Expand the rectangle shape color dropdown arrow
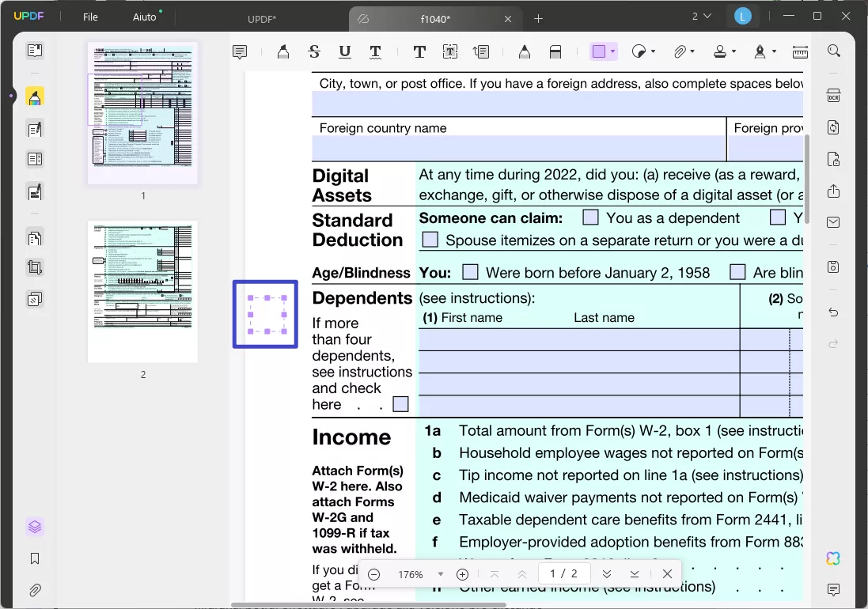Viewport: 868px width, 609px height. (x=612, y=52)
